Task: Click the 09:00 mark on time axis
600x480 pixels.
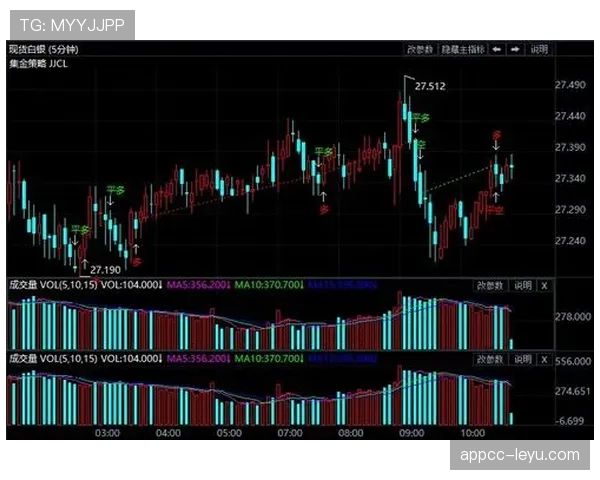Action: pyautogui.click(x=411, y=433)
